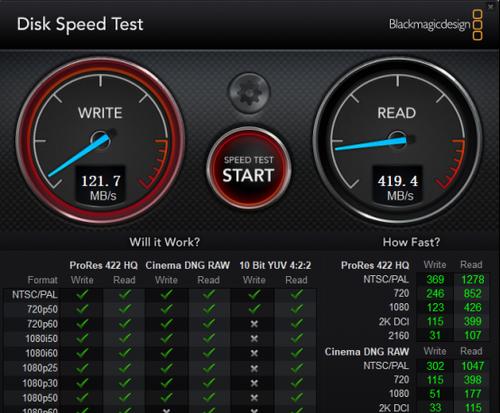Viewport: 500px width, 413px height.
Task: Click ProRes 422 HQ Read checkmark for 1080i60
Action: coord(125,353)
